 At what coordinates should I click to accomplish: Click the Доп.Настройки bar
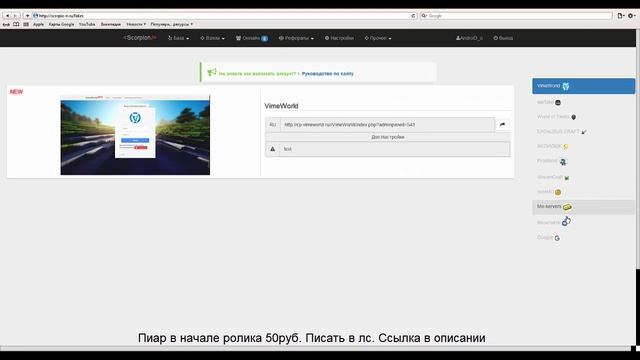tap(388, 137)
